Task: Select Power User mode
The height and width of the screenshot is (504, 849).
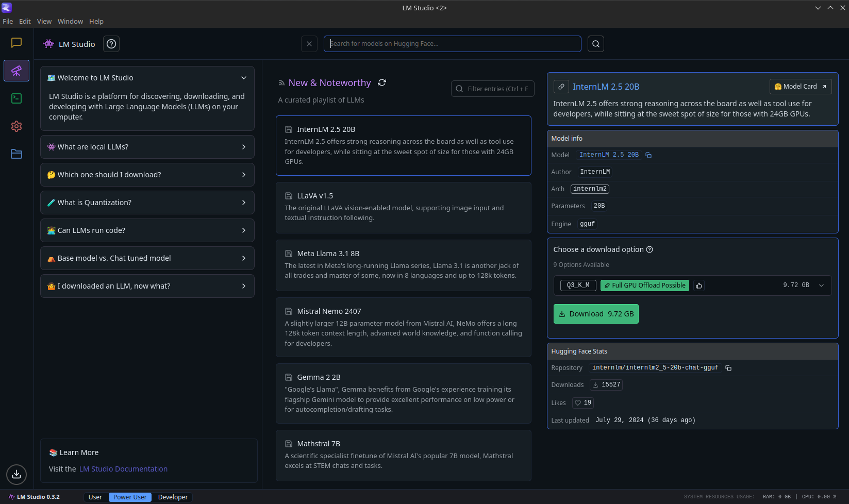Action: (x=130, y=497)
